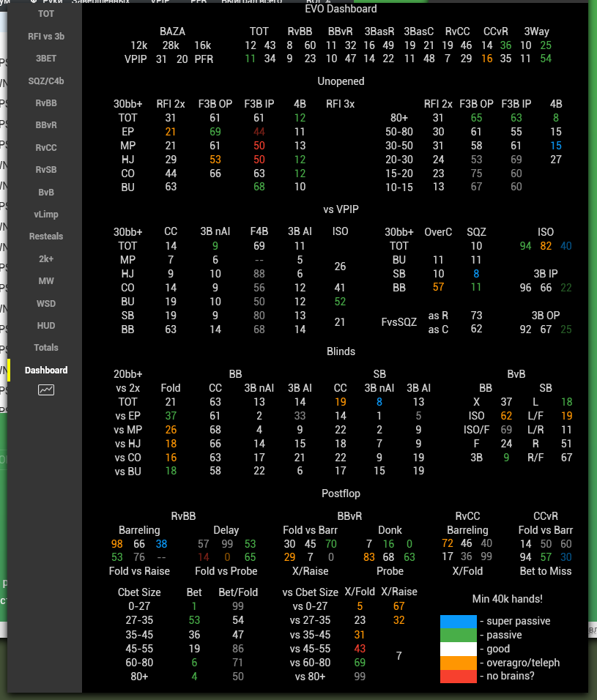Image resolution: width=597 pixels, height=700 pixels.
Task: Click the EVO Dashboard title
Action: [x=341, y=9]
